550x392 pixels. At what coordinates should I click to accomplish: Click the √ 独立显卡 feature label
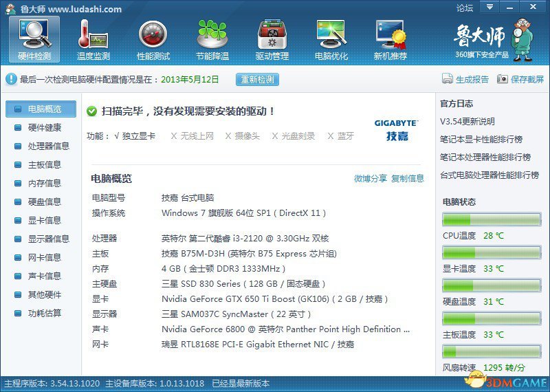135,136
